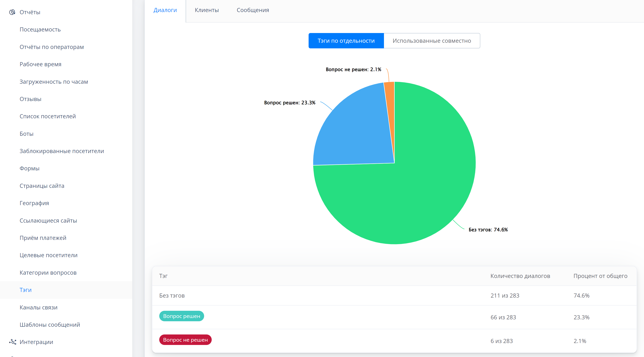
Task: Open the Клиенты tab
Action: tap(207, 10)
